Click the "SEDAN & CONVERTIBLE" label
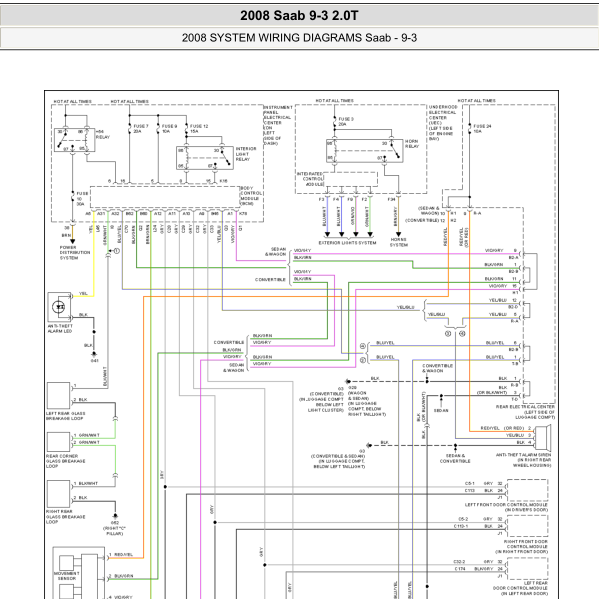 (455, 458)
